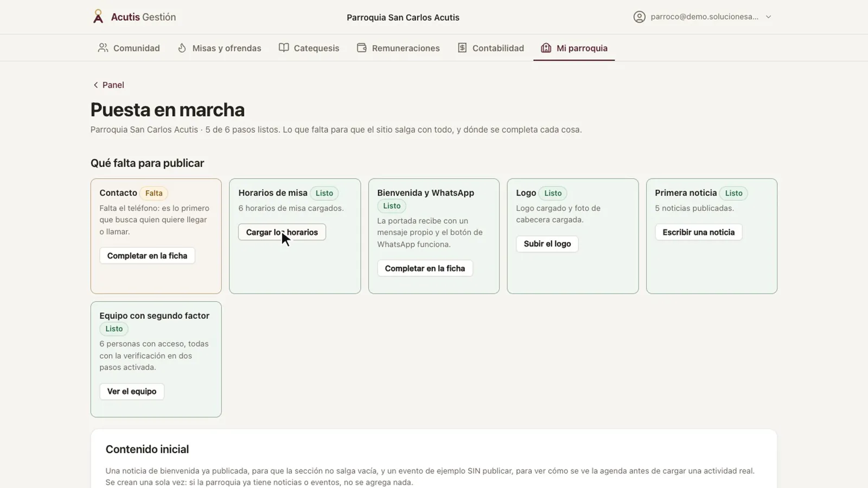The width and height of the screenshot is (868, 488).
Task: Select the Mi parroquia tab
Action: [574, 48]
